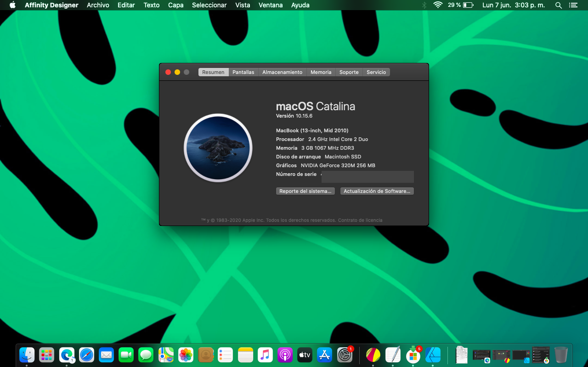Open Messages from the Dock
The width and height of the screenshot is (588, 367).
pos(146,355)
